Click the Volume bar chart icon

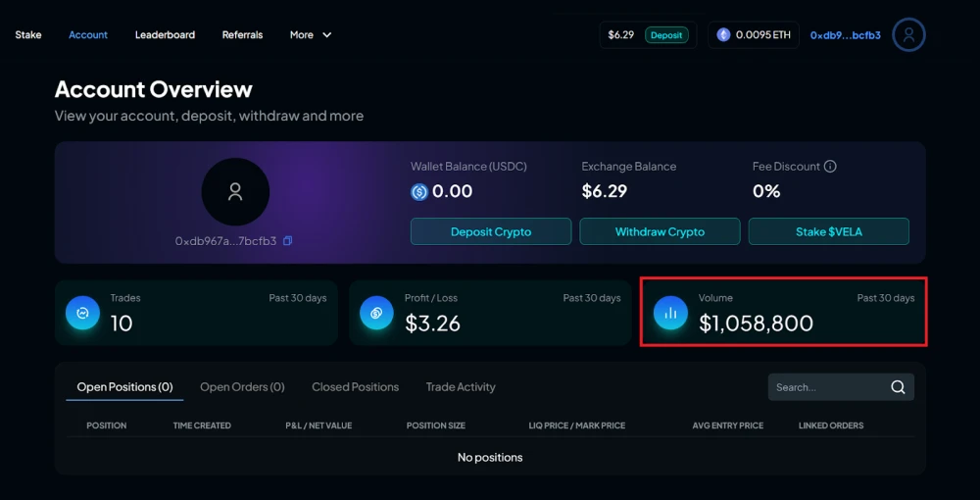670,313
